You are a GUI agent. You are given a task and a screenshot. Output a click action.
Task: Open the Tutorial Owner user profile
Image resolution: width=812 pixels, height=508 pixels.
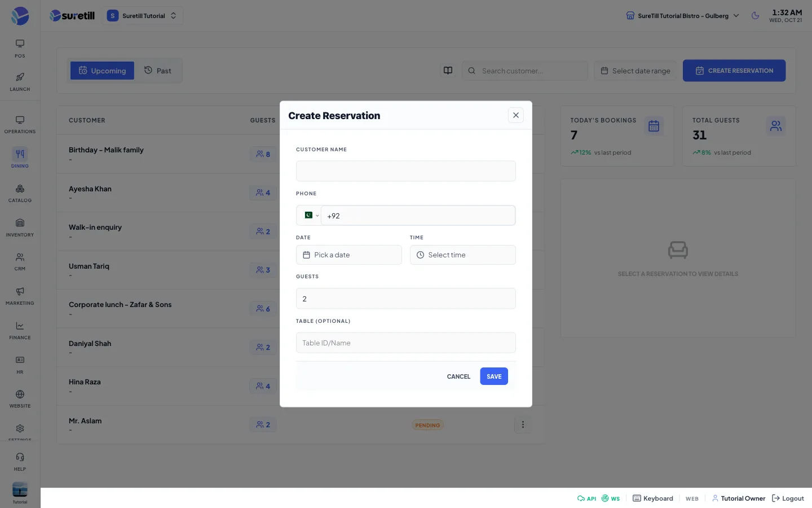coord(739,498)
